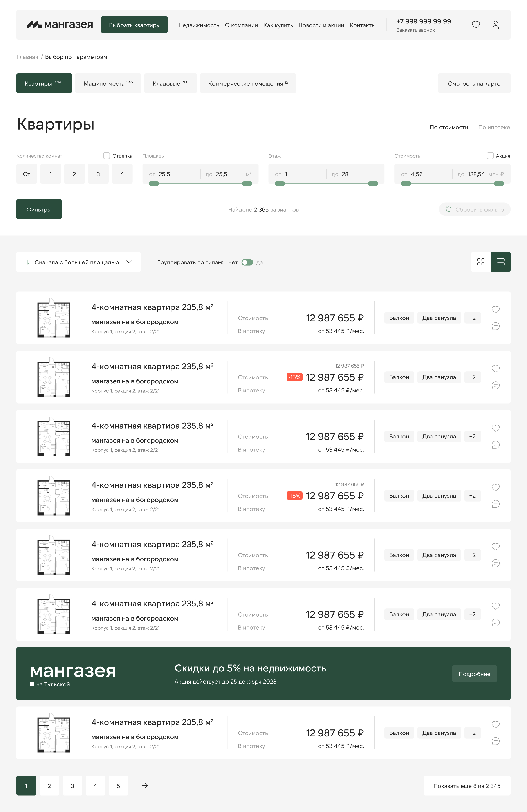Open sort dropdown 'Сначала с большей площадью'
The width and height of the screenshot is (527, 812).
pyautogui.click(x=78, y=262)
